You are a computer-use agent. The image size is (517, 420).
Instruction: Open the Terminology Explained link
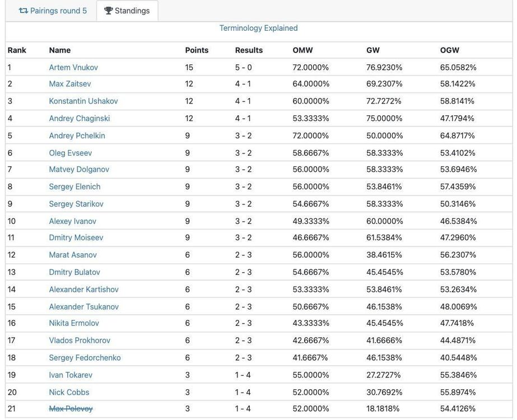point(258,28)
